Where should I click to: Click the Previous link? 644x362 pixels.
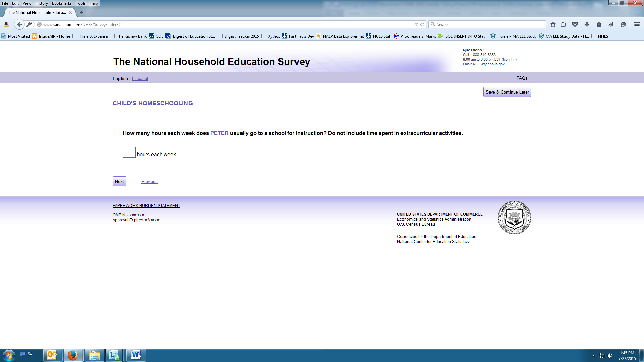(149, 181)
